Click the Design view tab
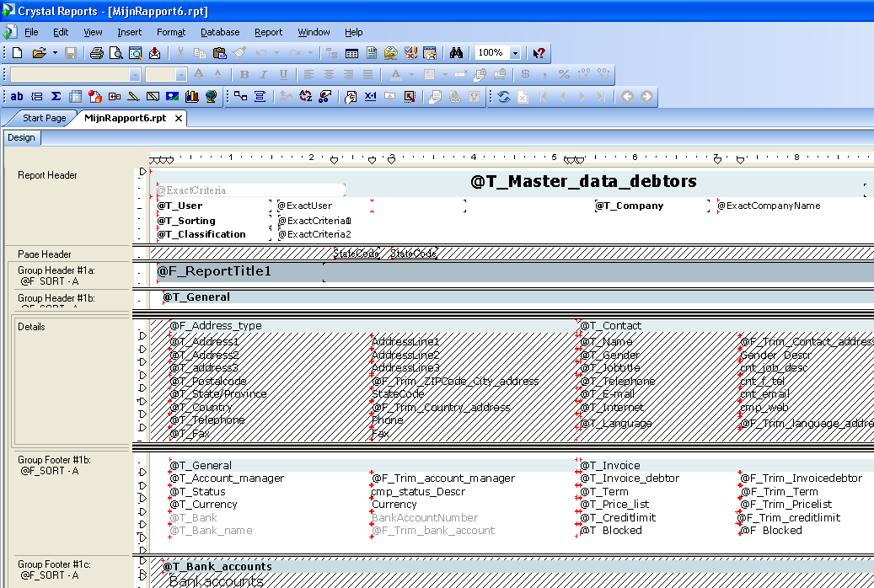The image size is (874, 588). (21, 137)
